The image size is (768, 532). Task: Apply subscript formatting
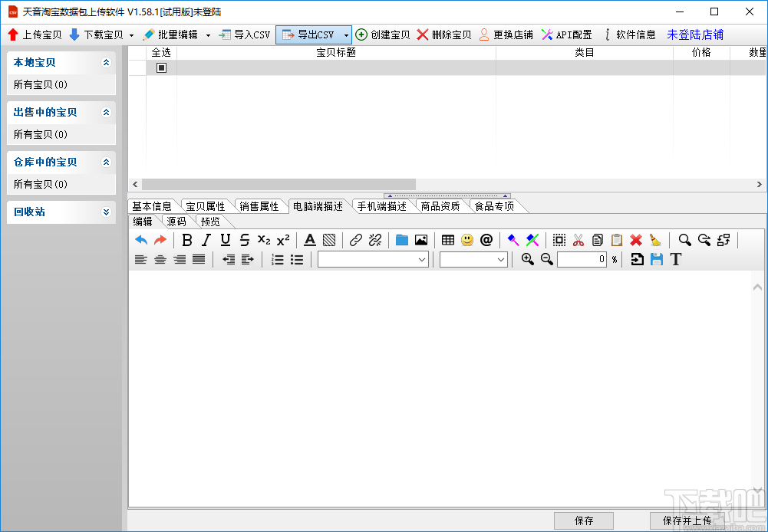(264, 240)
